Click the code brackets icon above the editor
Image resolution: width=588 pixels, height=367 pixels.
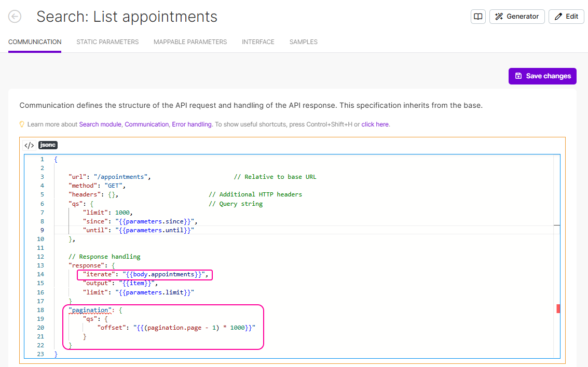click(29, 145)
